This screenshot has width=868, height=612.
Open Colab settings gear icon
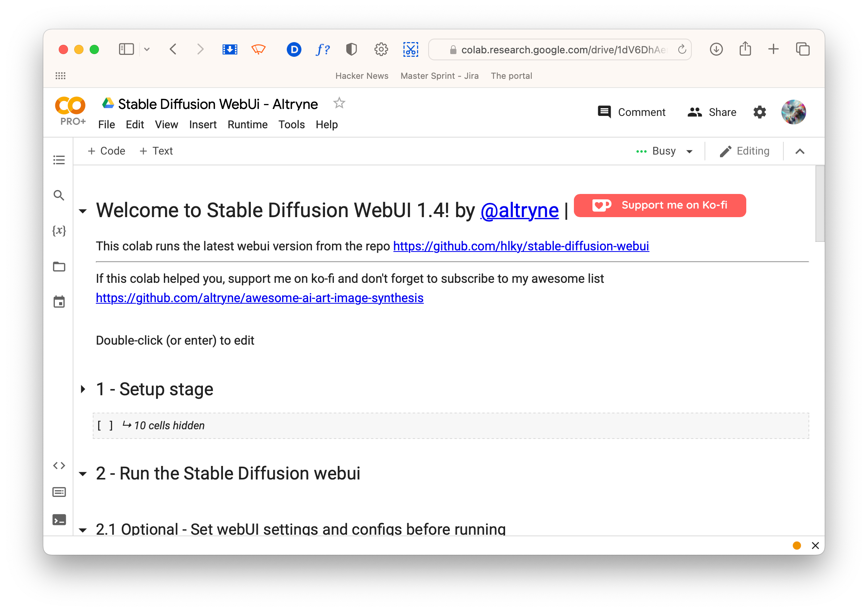tap(759, 112)
